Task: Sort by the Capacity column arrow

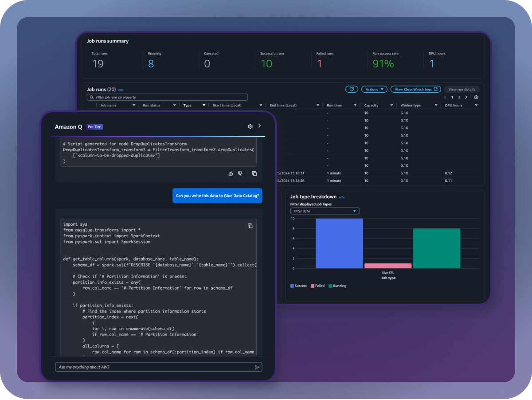Action: (x=391, y=106)
